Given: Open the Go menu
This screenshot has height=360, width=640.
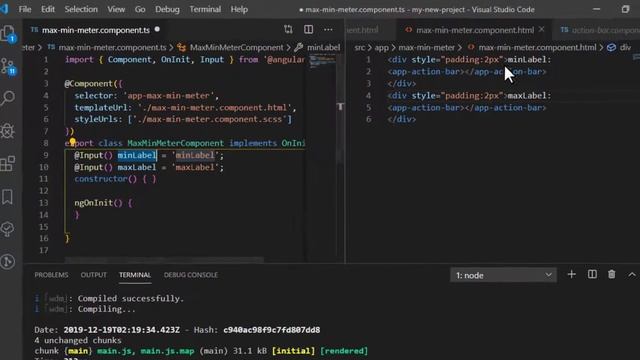Looking at the screenshot, I should click(140, 9).
